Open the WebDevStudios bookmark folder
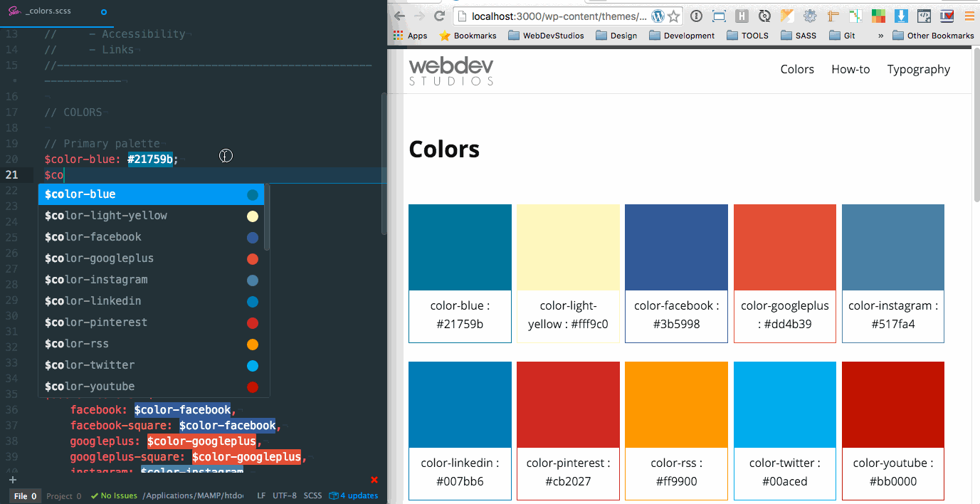 (546, 36)
